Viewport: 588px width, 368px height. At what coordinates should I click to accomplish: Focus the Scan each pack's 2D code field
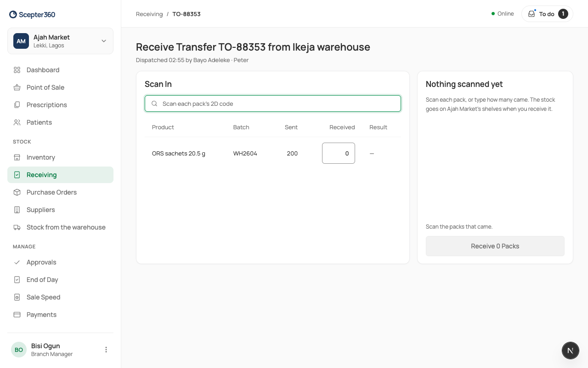273,103
